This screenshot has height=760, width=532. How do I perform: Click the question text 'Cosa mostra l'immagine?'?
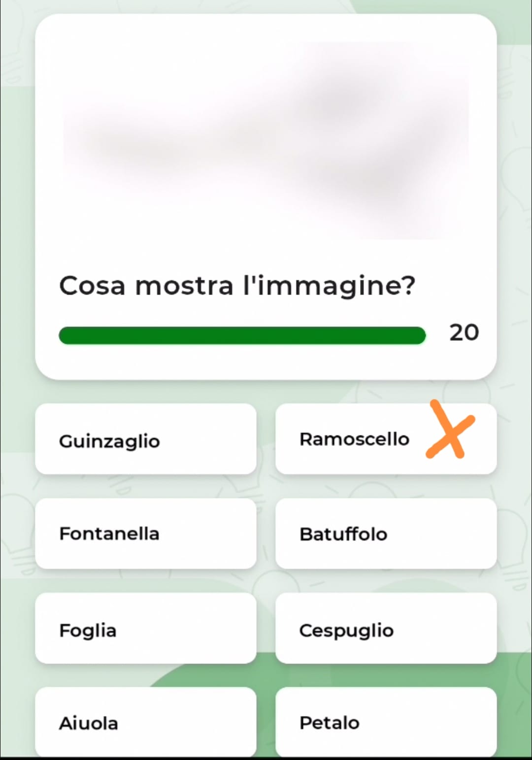tap(237, 286)
